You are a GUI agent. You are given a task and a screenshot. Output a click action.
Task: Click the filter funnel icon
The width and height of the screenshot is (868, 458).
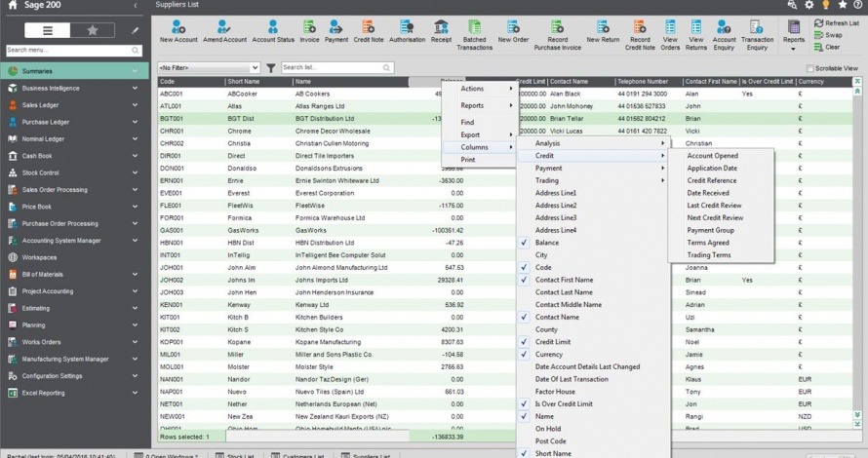(271, 68)
